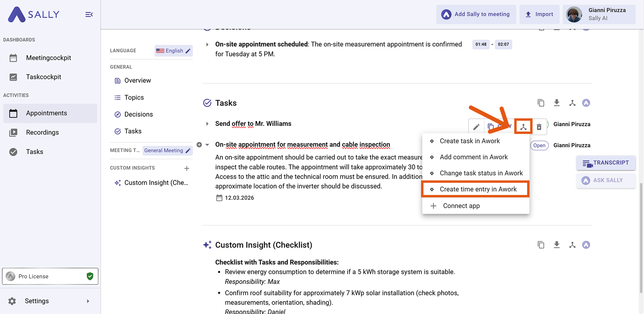644x314 pixels.
Task: Expand the Send offer to Mr. Williams task
Action: (207, 124)
